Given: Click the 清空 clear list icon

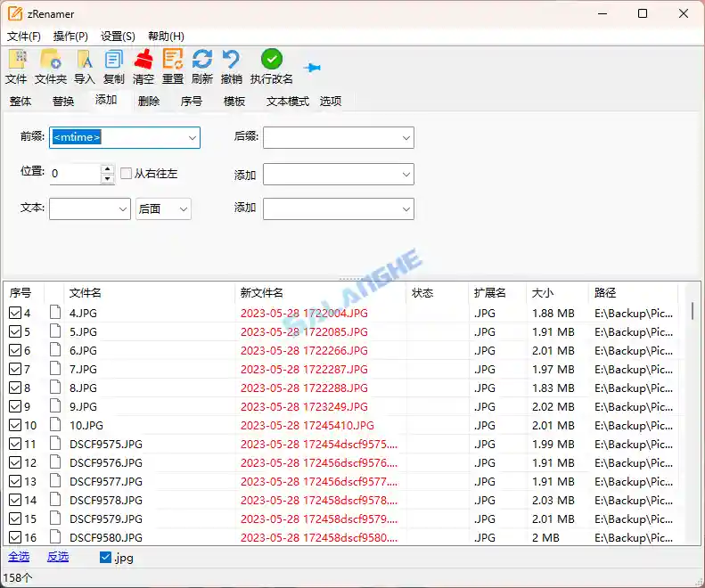Looking at the screenshot, I should click(143, 60).
